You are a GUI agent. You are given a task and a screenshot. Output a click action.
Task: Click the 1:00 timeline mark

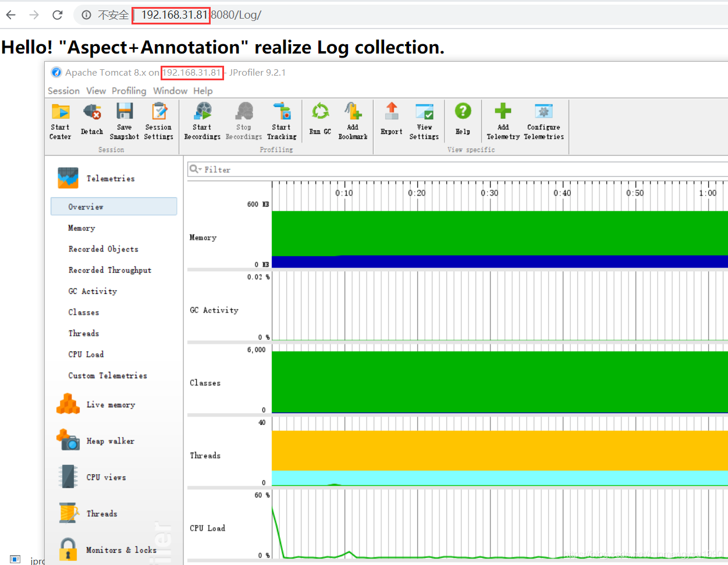[708, 193]
